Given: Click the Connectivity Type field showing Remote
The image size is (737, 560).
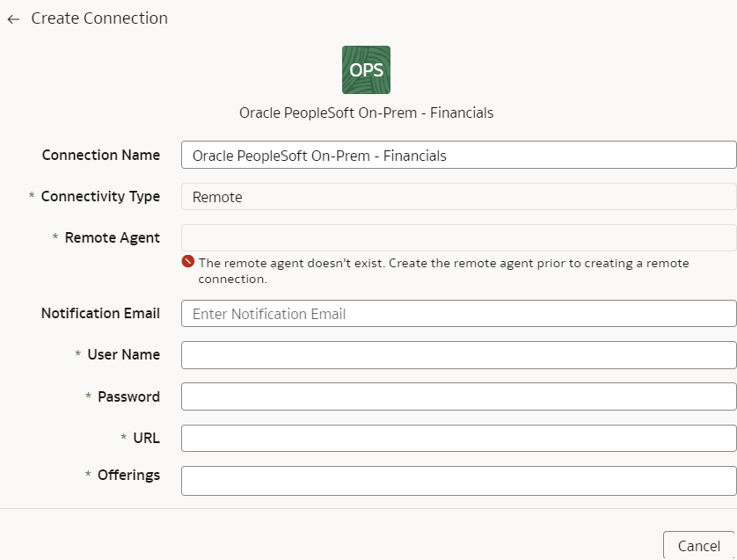Looking at the screenshot, I should [457, 196].
